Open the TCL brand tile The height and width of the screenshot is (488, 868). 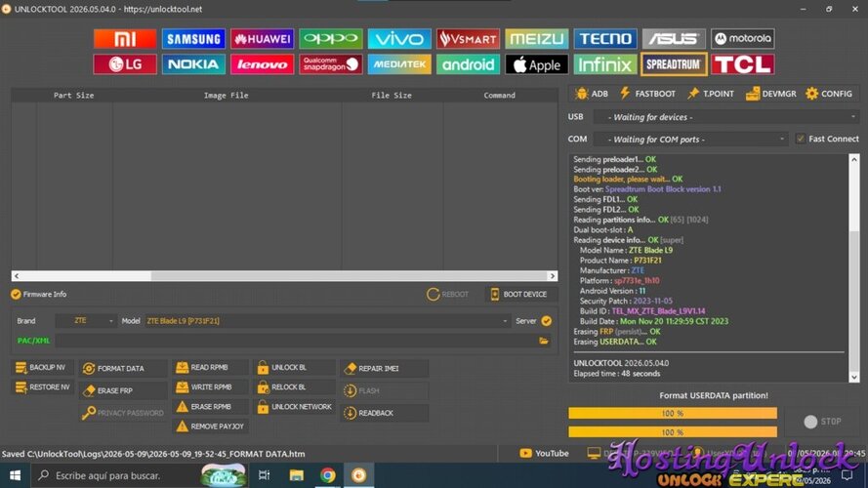pos(742,64)
